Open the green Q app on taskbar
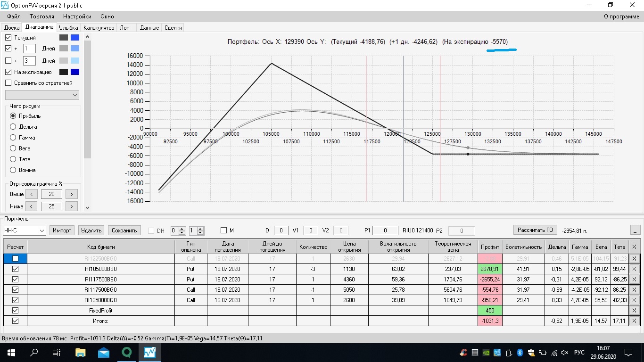This screenshot has height=362, width=644. coord(126,352)
